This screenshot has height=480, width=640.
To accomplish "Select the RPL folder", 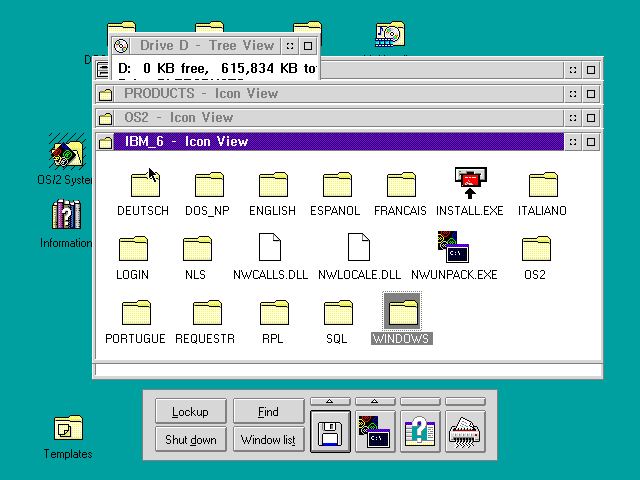I will tap(274, 312).
